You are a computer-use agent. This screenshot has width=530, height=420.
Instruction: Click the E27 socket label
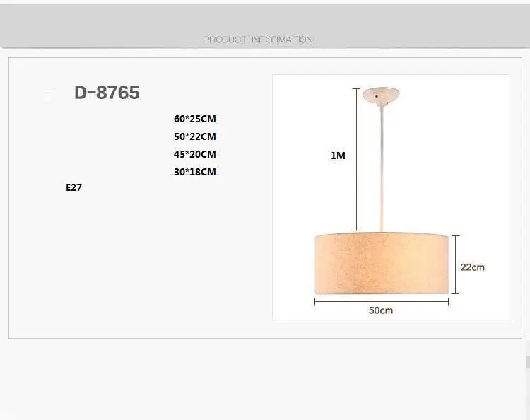coord(73,187)
